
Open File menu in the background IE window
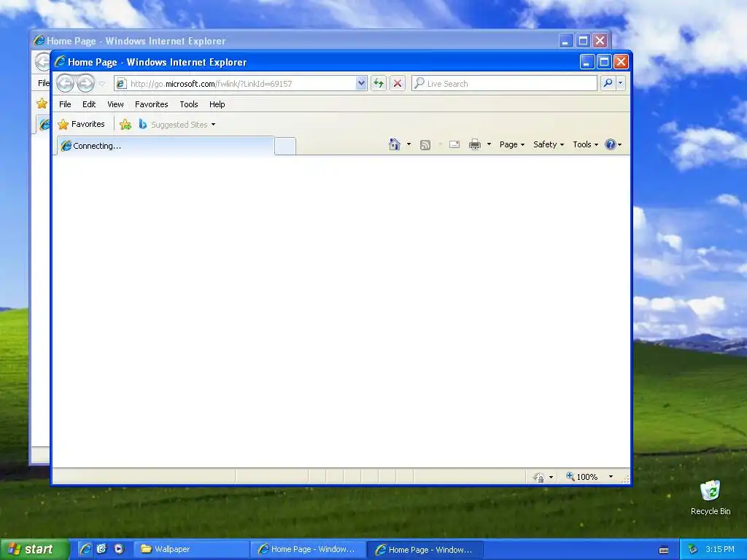pyautogui.click(x=43, y=83)
